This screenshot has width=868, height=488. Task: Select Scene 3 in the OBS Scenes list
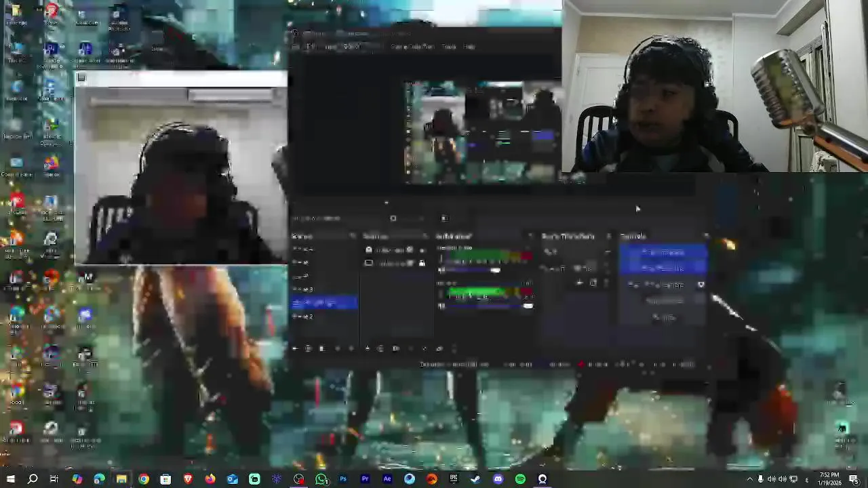[302, 289]
